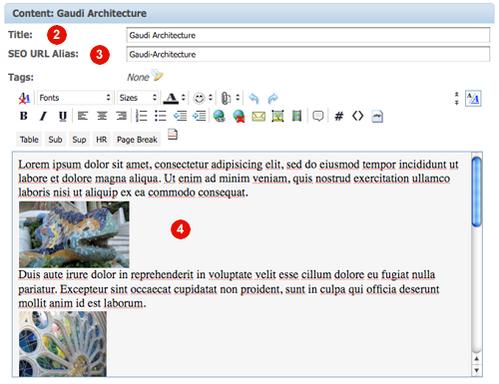
Task: Open the Sizes dropdown
Action: pos(138,98)
